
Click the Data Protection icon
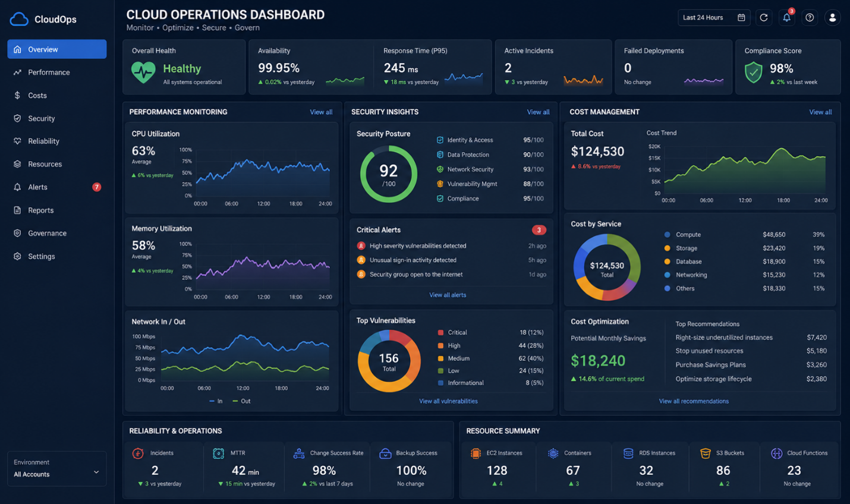[440, 155]
